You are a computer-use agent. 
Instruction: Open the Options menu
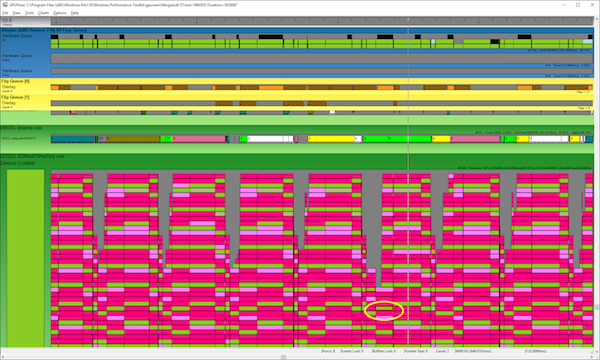click(59, 13)
